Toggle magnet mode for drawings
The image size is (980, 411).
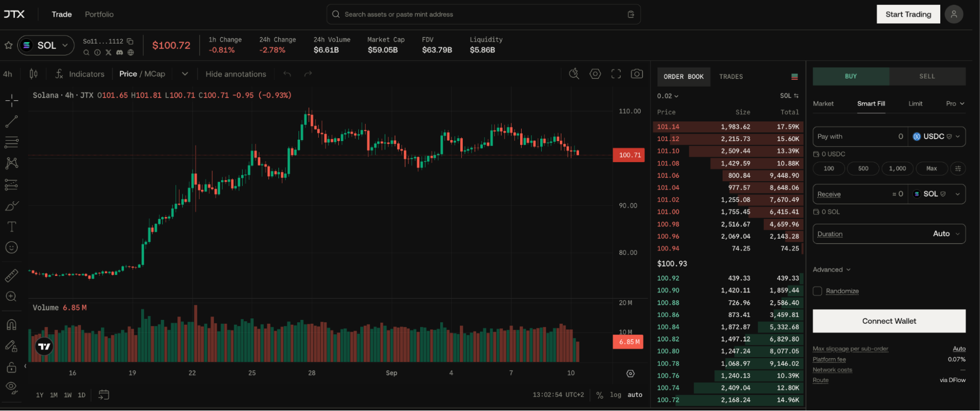(x=12, y=325)
